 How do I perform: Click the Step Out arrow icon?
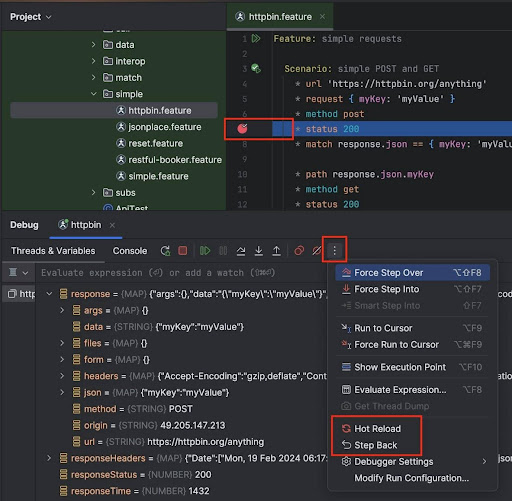pyautogui.click(x=276, y=251)
